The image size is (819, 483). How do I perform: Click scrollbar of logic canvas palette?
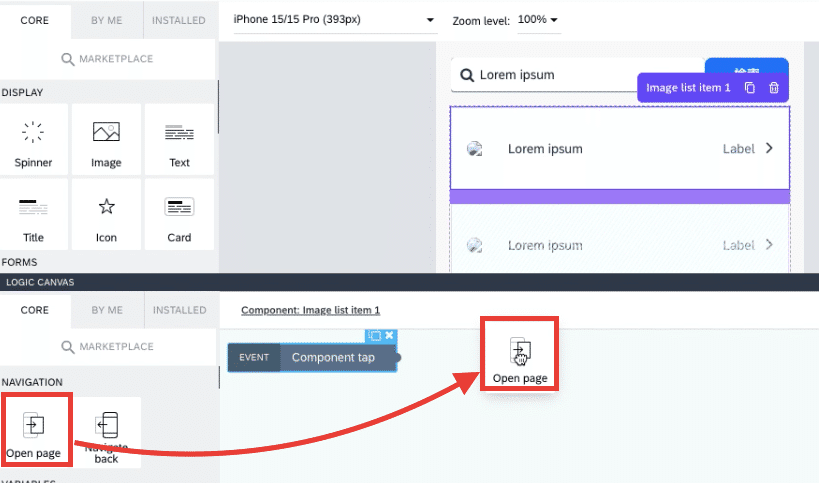point(218,378)
